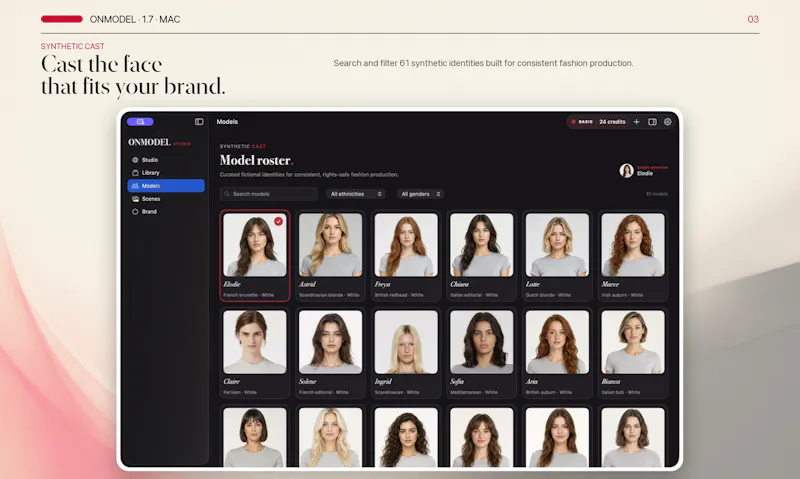Image resolution: width=800 pixels, height=479 pixels.
Task: Click 'Italian editorial - White' caption
Action: click(474, 295)
